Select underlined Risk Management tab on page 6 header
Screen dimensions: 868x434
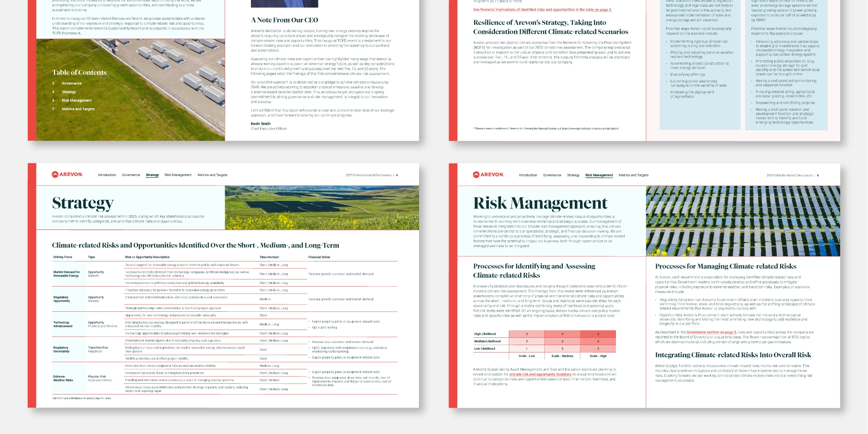599,175
